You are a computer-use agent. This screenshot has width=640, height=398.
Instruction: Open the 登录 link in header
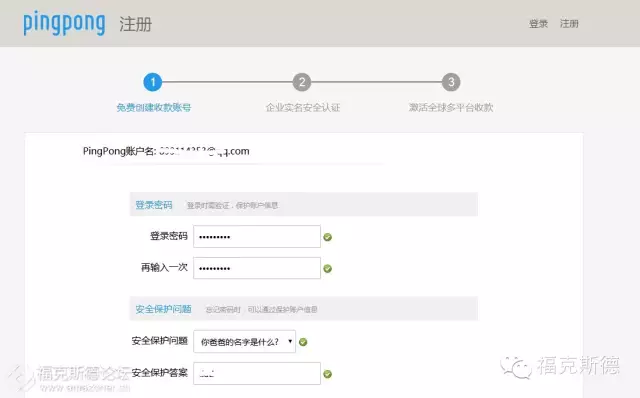(x=538, y=24)
